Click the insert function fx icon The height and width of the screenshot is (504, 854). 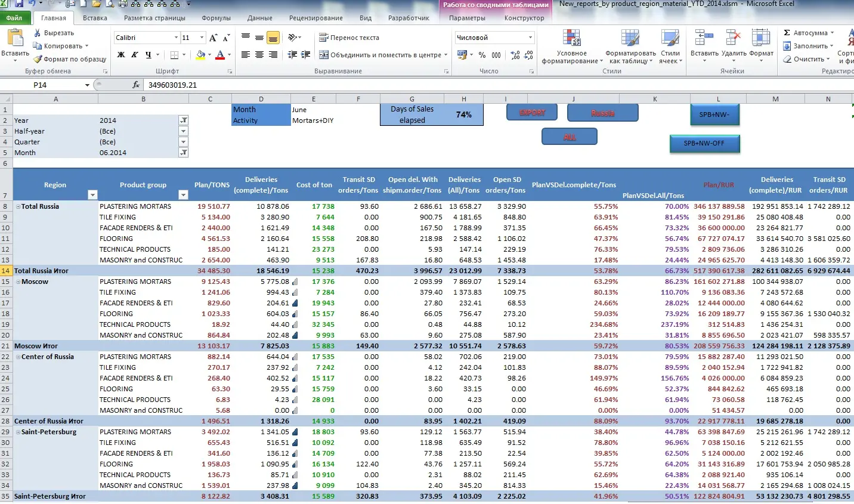click(x=136, y=85)
